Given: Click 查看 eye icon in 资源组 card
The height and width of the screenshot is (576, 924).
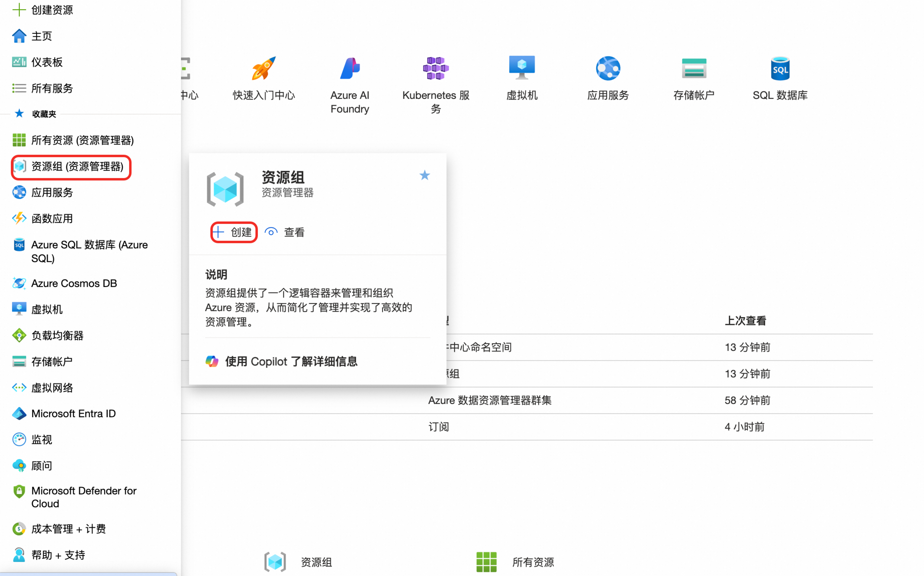Looking at the screenshot, I should coord(271,232).
